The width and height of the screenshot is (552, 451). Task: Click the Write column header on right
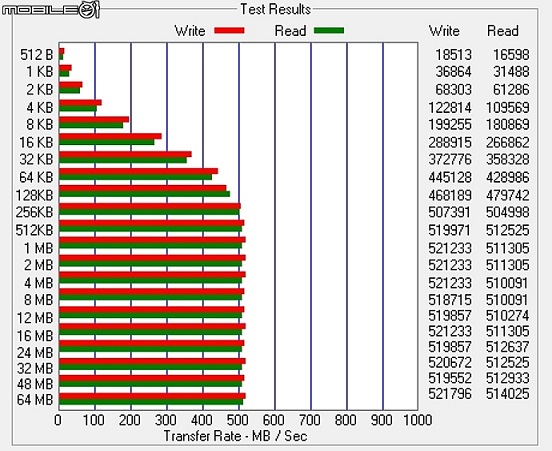point(444,31)
